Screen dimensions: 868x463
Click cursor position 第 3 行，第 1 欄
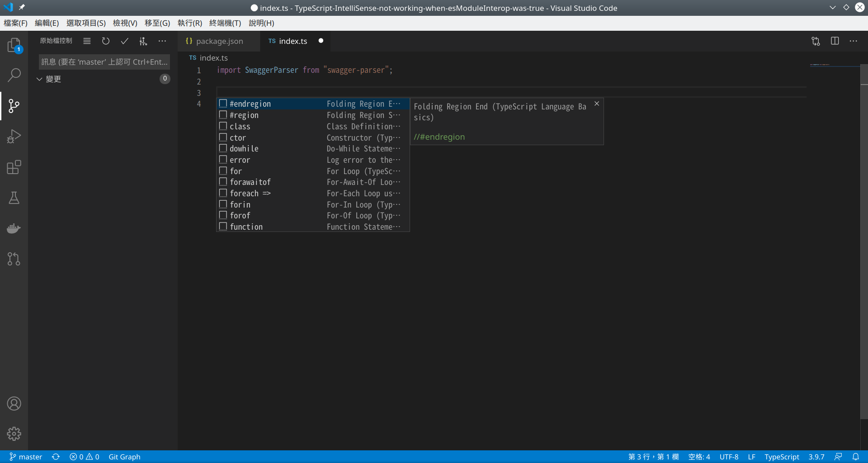click(653, 457)
